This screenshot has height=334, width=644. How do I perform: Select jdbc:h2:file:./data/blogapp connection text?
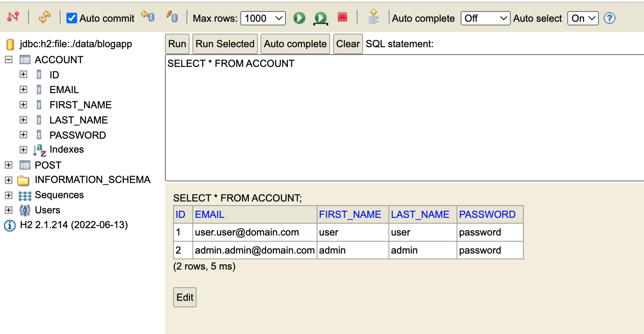click(76, 44)
